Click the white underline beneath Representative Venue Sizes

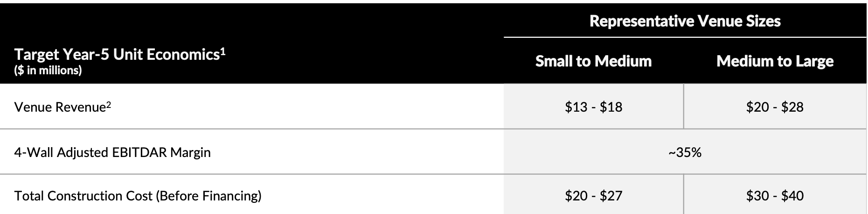(x=685, y=37)
